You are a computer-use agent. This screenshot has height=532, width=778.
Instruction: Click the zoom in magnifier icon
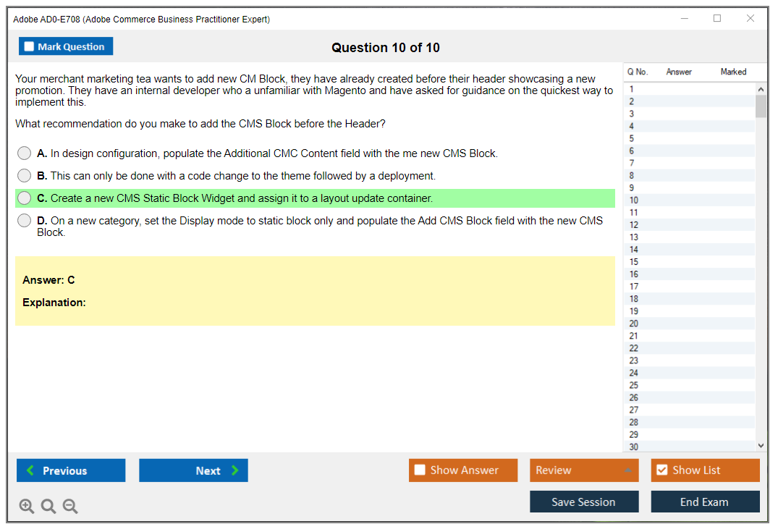tap(27, 507)
